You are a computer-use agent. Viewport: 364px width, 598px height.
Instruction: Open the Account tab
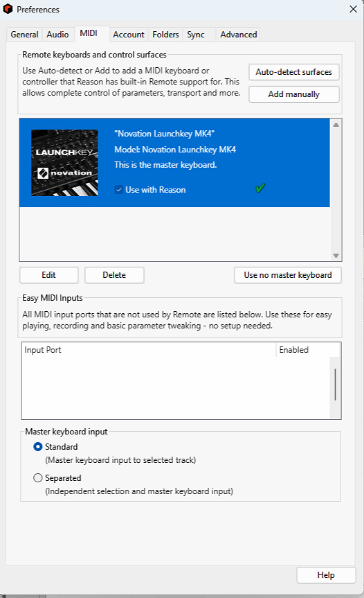129,35
